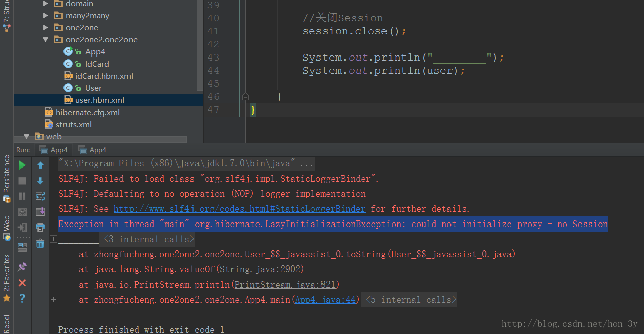Click the Restore Layout icon

(22, 247)
